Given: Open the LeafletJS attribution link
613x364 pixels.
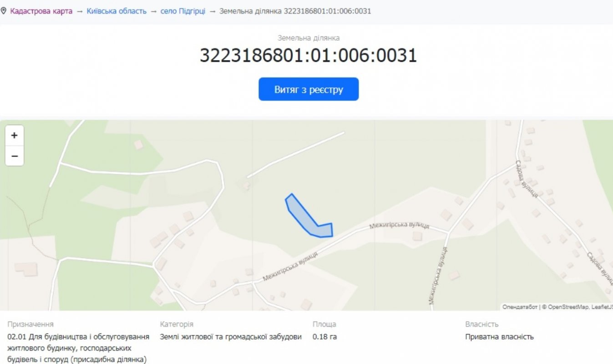Looking at the screenshot, I should tap(602, 307).
